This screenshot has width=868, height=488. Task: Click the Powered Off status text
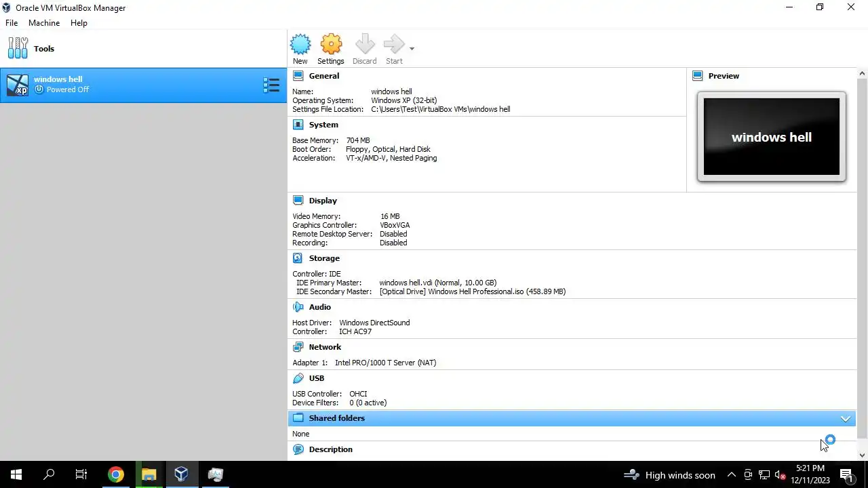pyautogui.click(x=68, y=89)
